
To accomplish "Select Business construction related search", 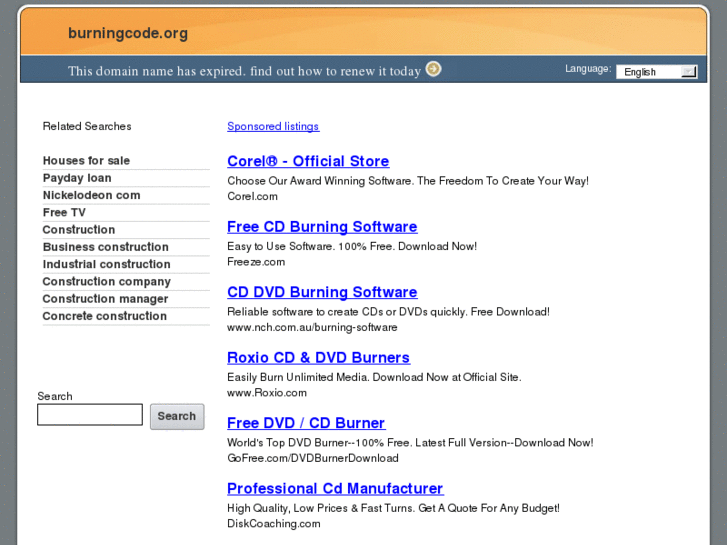I will [x=106, y=247].
